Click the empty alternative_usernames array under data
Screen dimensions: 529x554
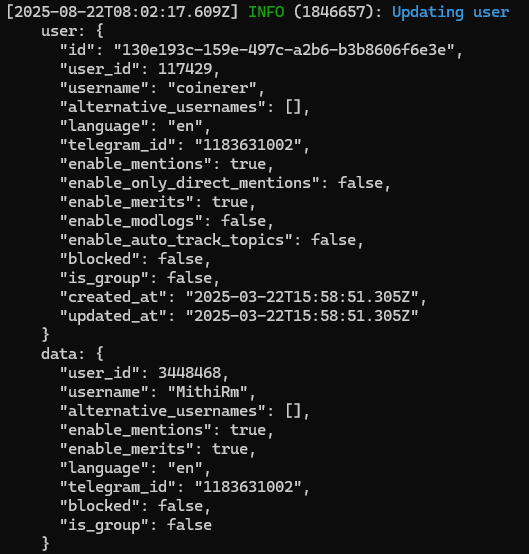(293, 411)
